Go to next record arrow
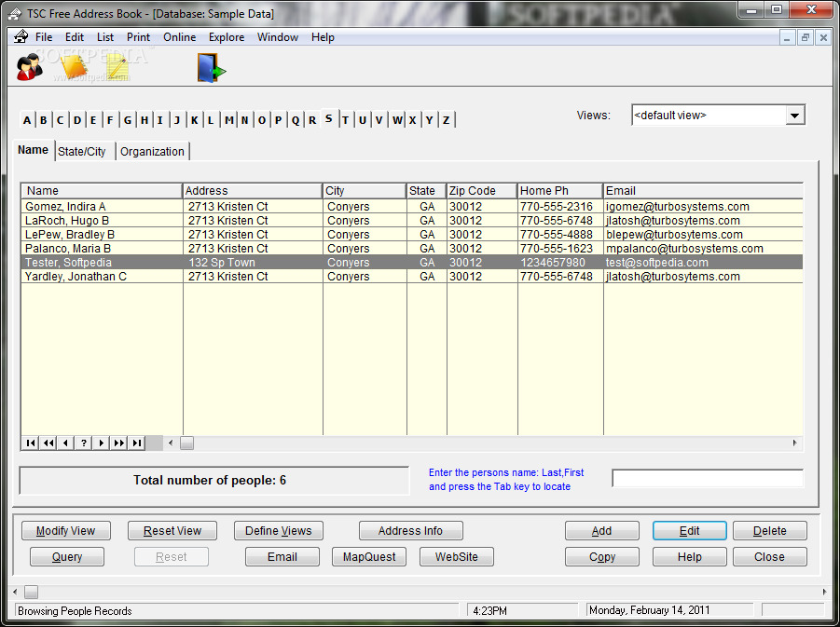This screenshot has height=627, width=840. pyautogui.click(x=102, y=443)
